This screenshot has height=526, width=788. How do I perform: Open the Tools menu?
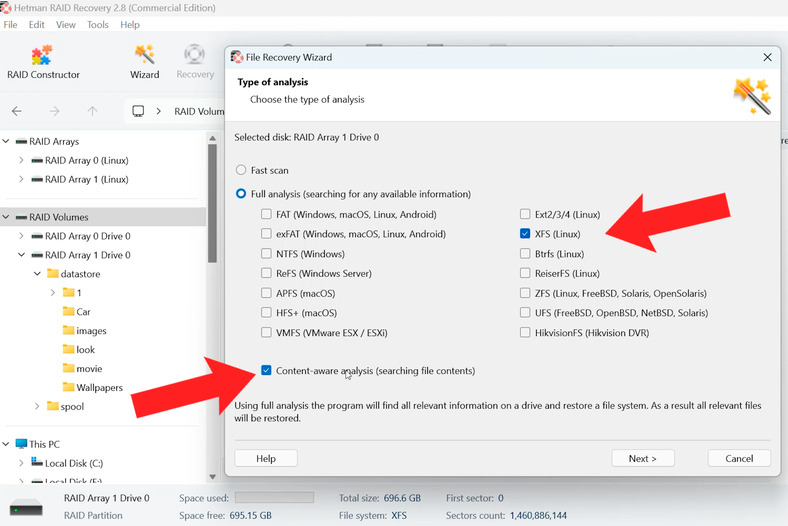[97, 25]
